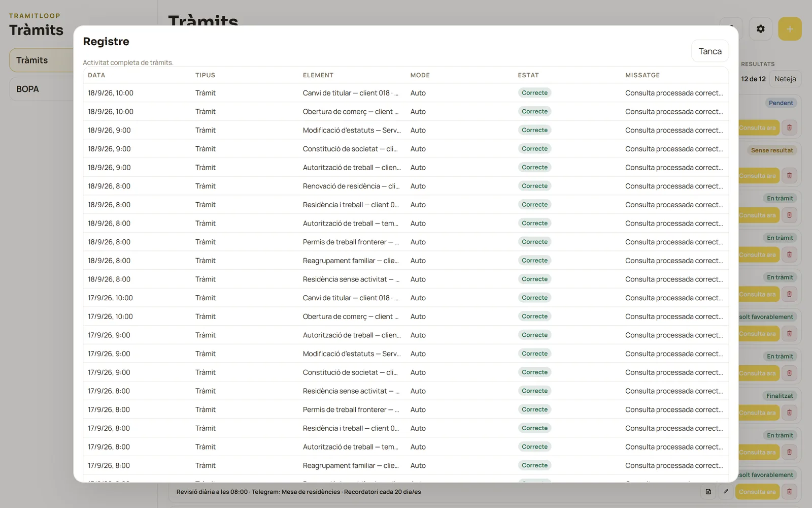Click the TIPUS column header
The width and height of the screenshot is (812, 508).
(x=205, y=75)
